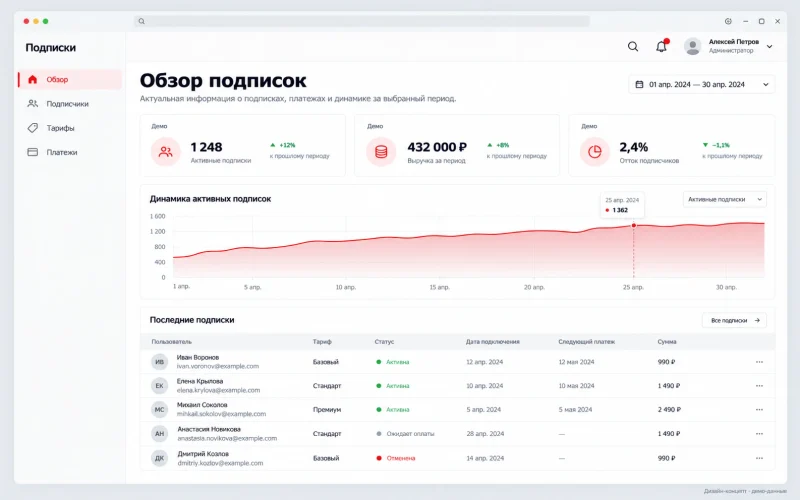
Task: Click the +12% growth indicator
Action: [x=283, y=145]
